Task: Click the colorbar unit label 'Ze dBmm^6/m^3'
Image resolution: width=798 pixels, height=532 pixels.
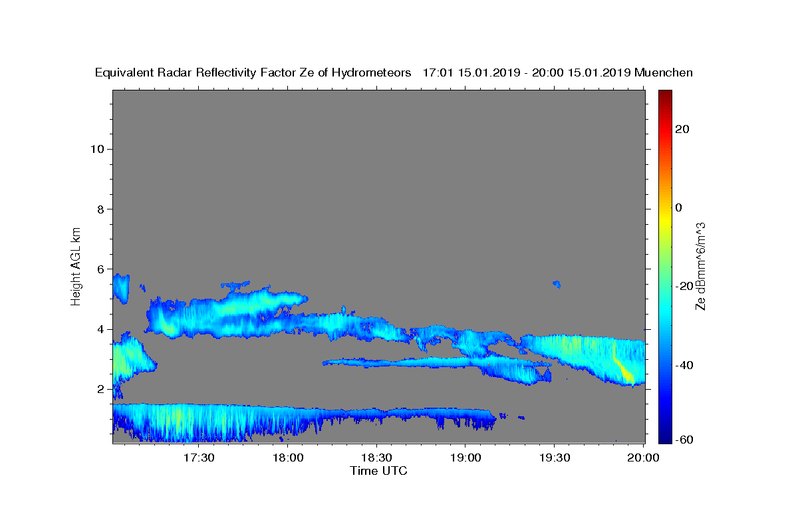Action: click(x=700, y=266)
